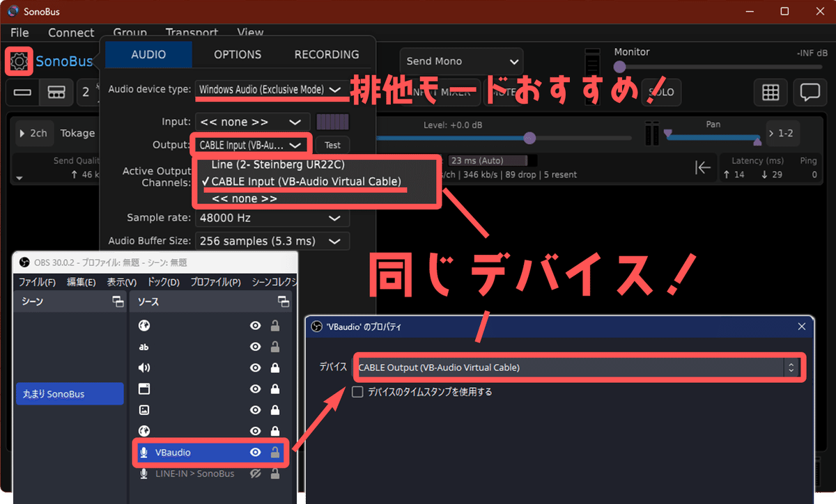Click the 23 ms (Auto) jitter buffer field

click(493, 161)
